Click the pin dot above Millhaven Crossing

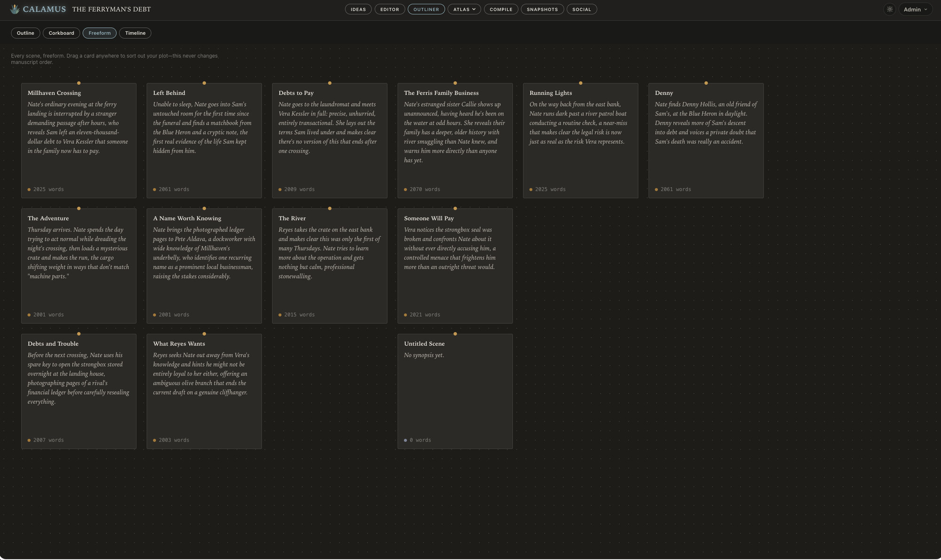tap(79, 83)
